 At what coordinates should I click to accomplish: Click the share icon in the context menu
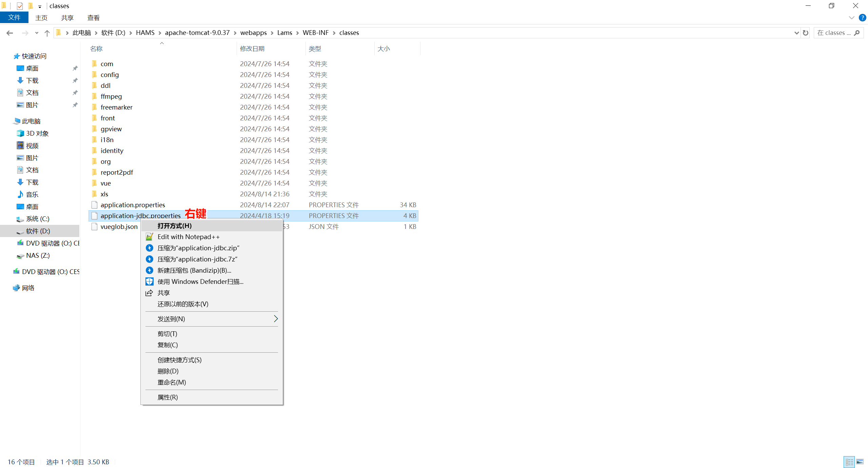[149, 293]
